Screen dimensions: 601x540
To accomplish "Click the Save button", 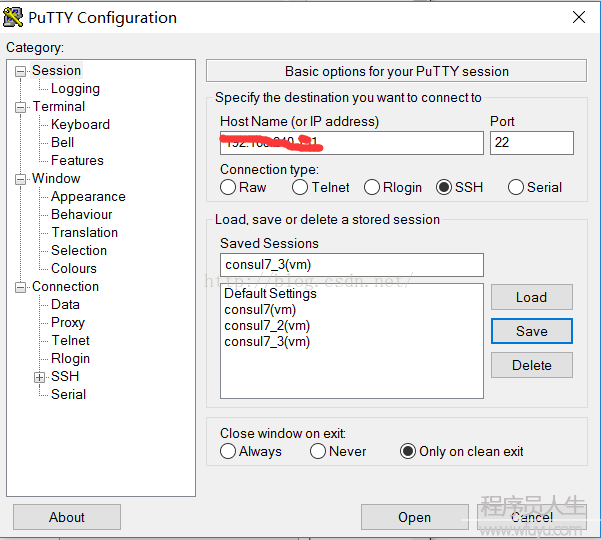I will [532, 331].
